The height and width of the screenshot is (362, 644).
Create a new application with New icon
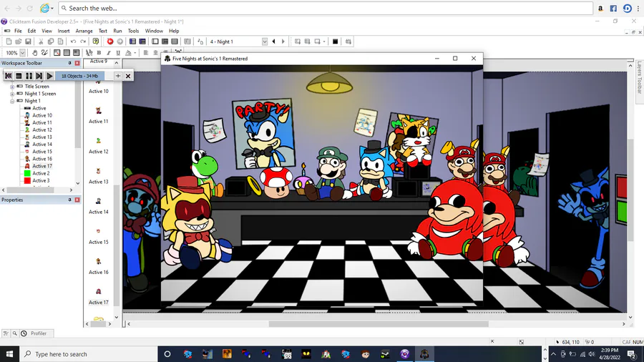[x=9, y=41]
